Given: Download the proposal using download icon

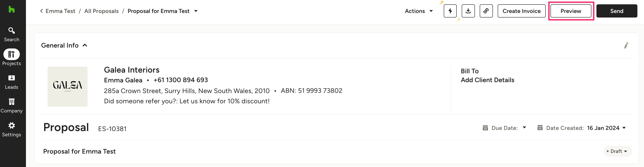Looking at the screenshot, I should [x=468, y=11].
